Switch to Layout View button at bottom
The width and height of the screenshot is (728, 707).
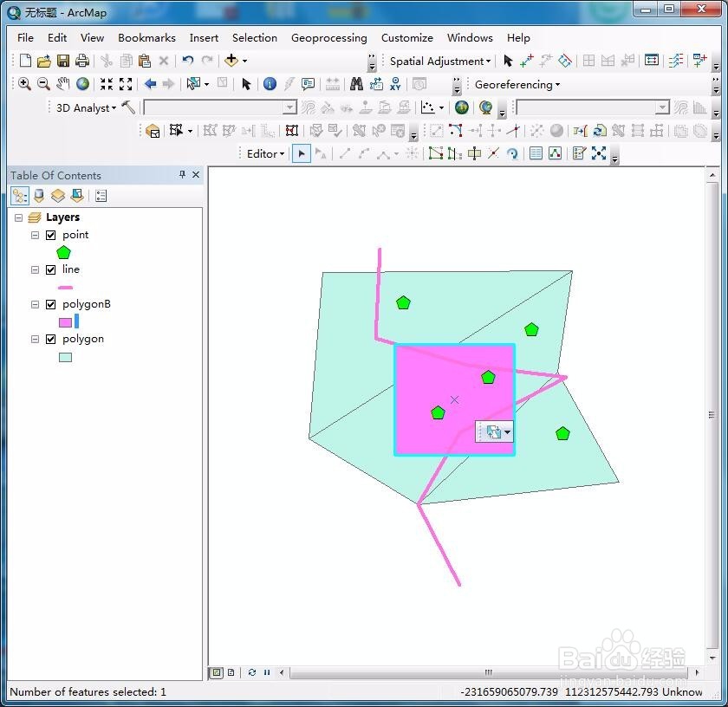point(231,672)
